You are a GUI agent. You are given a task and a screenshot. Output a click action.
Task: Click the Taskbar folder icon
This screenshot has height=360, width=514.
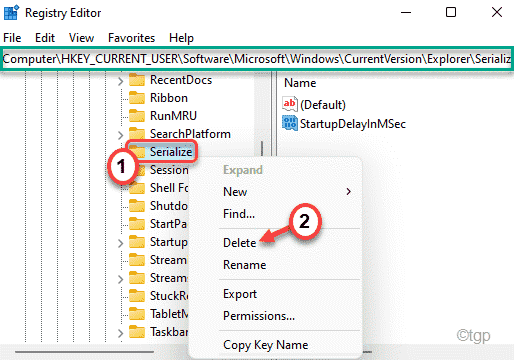(x=137, y=332)
